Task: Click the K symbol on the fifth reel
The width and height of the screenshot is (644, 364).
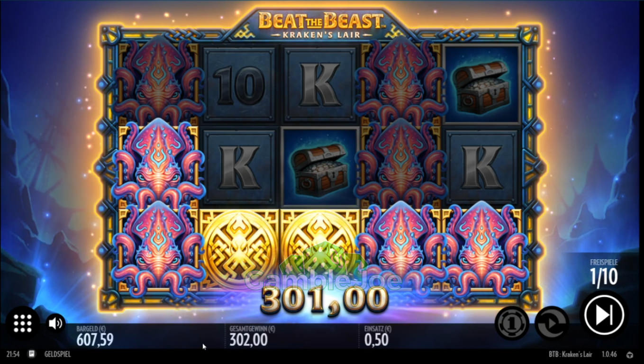Action: (481, 167)
